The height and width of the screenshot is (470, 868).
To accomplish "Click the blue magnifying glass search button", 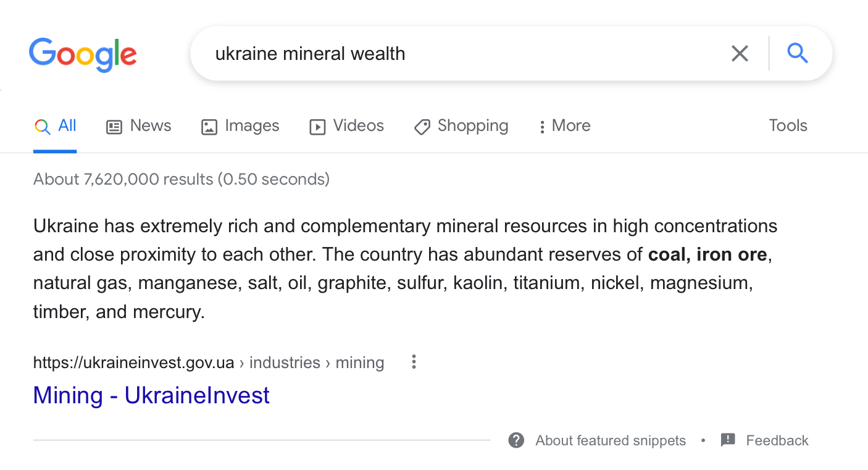I will coord(798,54).
